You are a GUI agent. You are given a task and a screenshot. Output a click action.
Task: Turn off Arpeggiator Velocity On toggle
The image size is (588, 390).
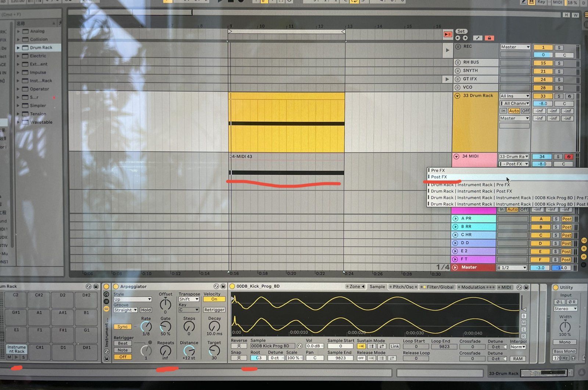[214, 299]
